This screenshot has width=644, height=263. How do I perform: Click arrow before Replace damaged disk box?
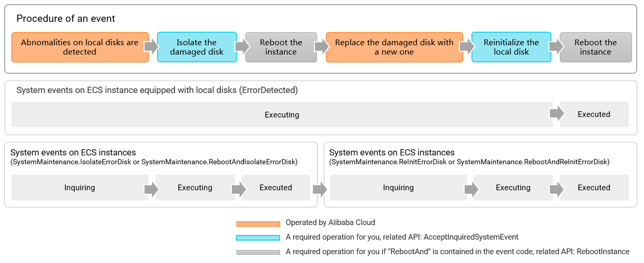[x=321, y=47]
